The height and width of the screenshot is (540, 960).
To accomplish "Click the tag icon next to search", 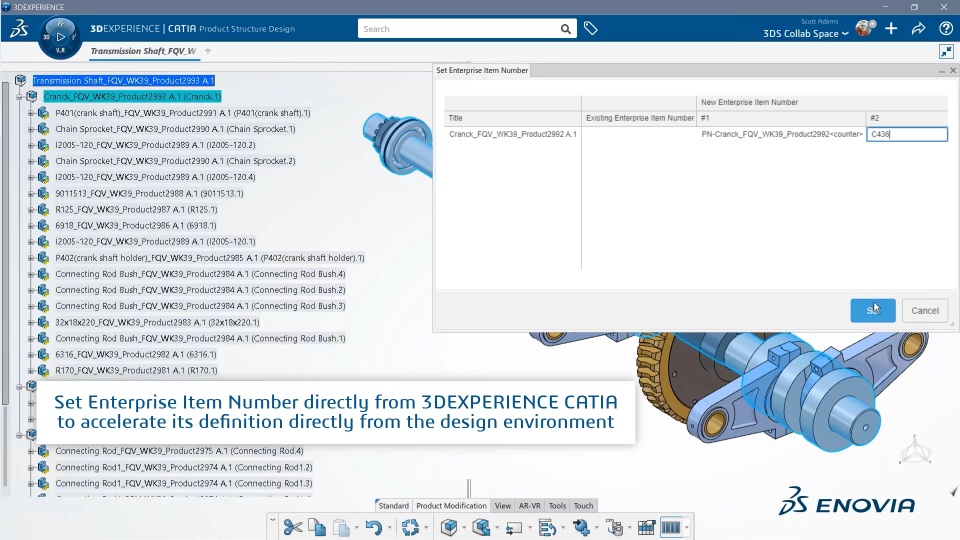I will tap(590, 28).
